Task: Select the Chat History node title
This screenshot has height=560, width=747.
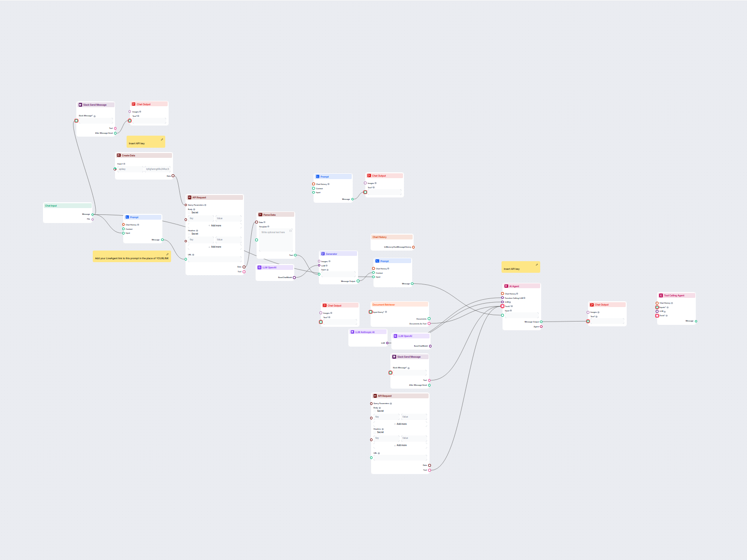Action: pos(379,237)
